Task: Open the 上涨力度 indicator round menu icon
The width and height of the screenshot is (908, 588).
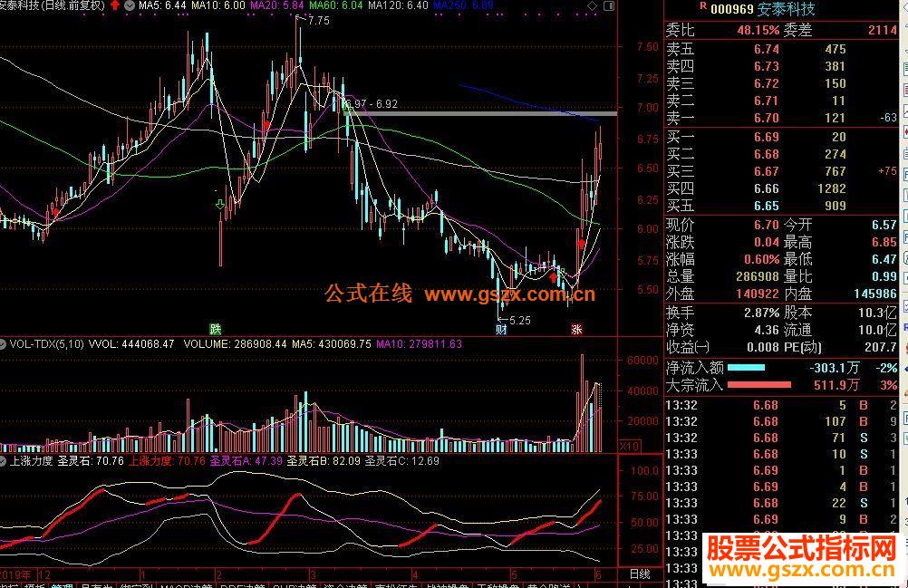Action: (4, 460)
